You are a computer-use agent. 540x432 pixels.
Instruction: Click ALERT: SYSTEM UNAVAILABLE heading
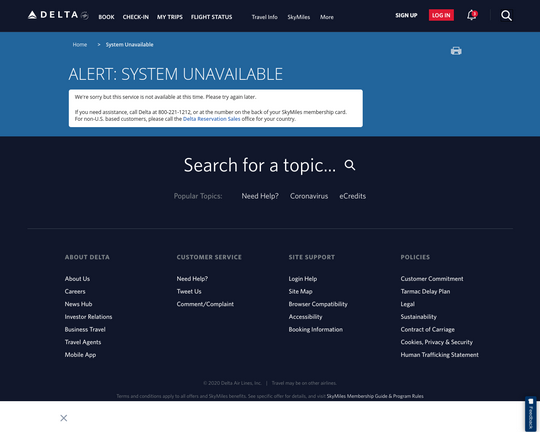click(176, 74)
